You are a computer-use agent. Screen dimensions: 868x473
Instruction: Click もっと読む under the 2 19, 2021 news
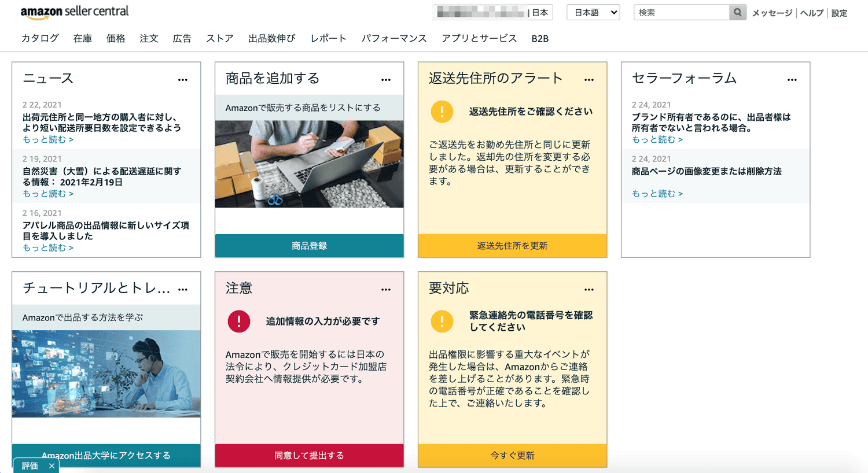coord(48,194)
